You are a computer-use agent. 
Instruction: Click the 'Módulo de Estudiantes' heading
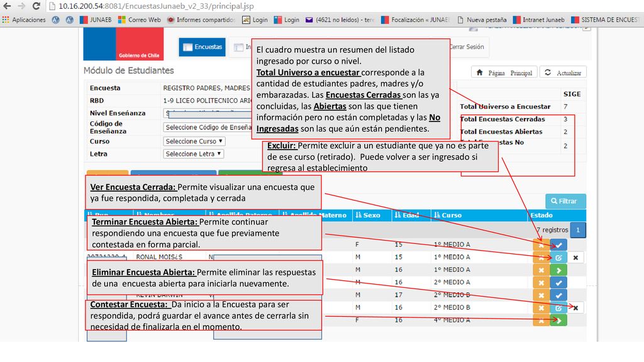coord(128,70)
